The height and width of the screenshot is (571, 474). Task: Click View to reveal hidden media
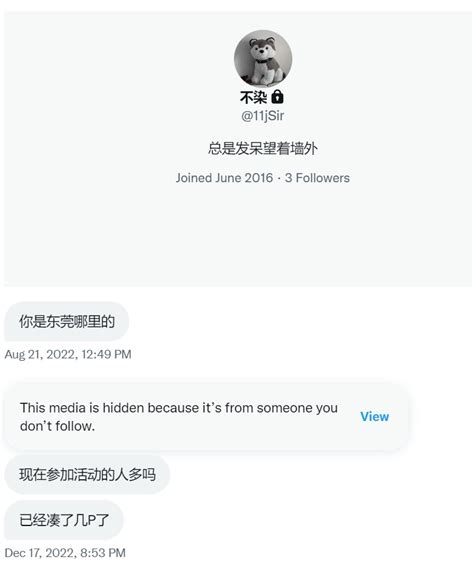tap(375, 416)
